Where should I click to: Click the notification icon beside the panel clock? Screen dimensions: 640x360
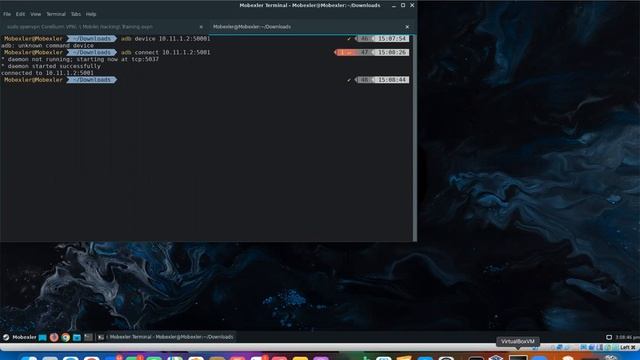coord(609,337)
